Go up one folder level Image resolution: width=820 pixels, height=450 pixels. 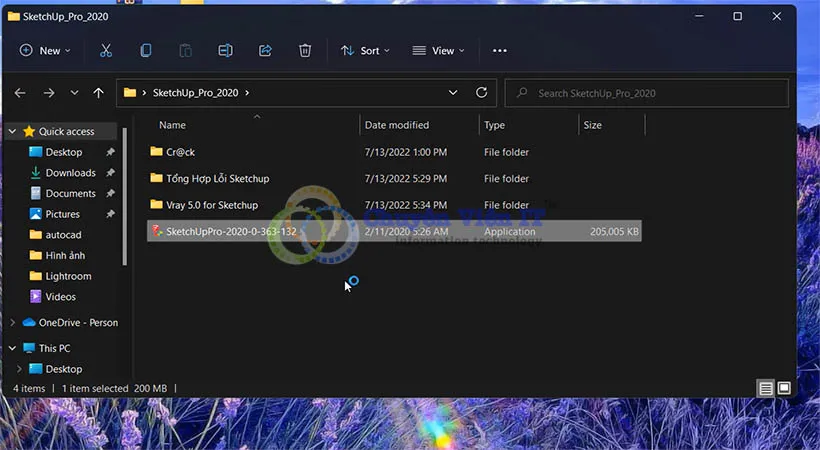point(98,93)
